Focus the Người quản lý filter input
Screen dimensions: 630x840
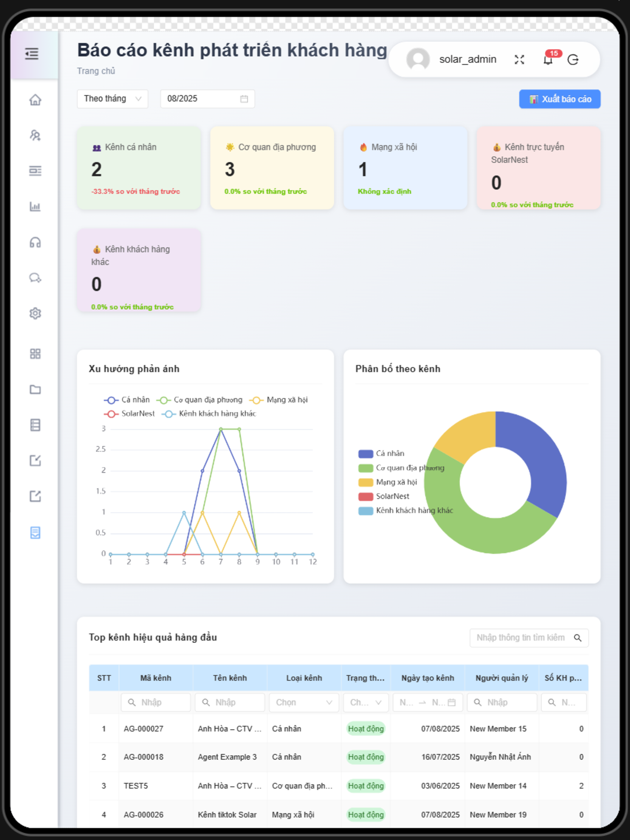click(501, 703)
